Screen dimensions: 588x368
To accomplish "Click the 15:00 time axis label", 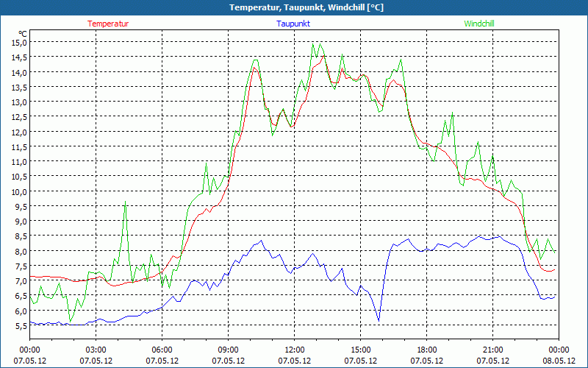I will (361, 350).
